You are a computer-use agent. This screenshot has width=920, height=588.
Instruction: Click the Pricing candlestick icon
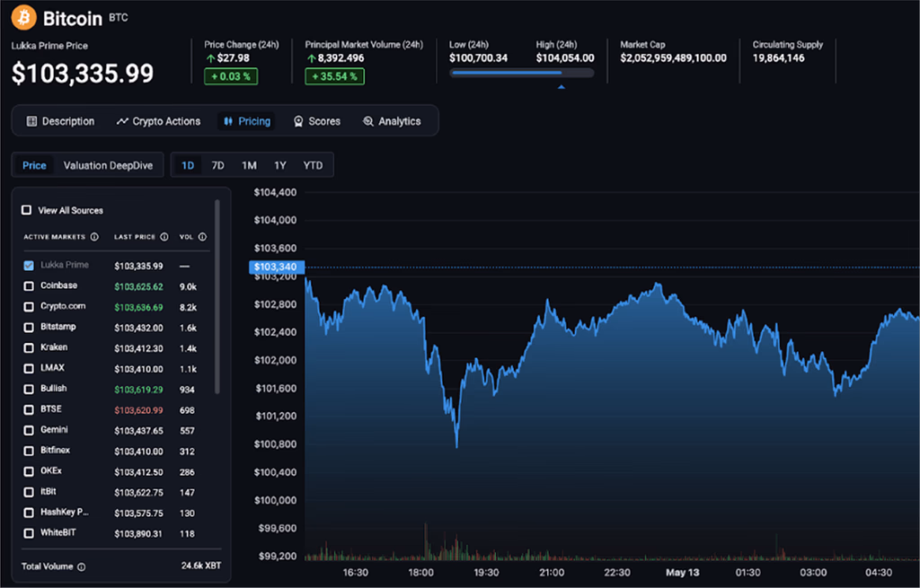point(228,121)
